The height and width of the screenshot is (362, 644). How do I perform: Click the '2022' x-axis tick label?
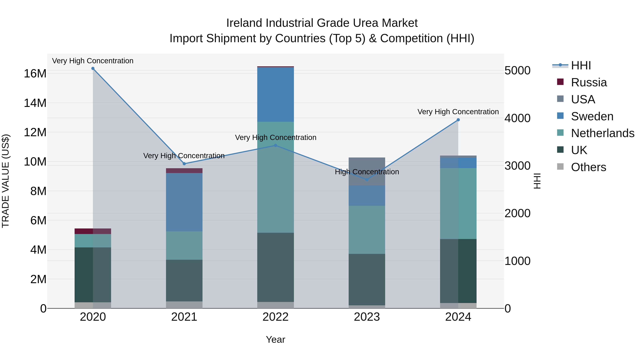(275, 317)
